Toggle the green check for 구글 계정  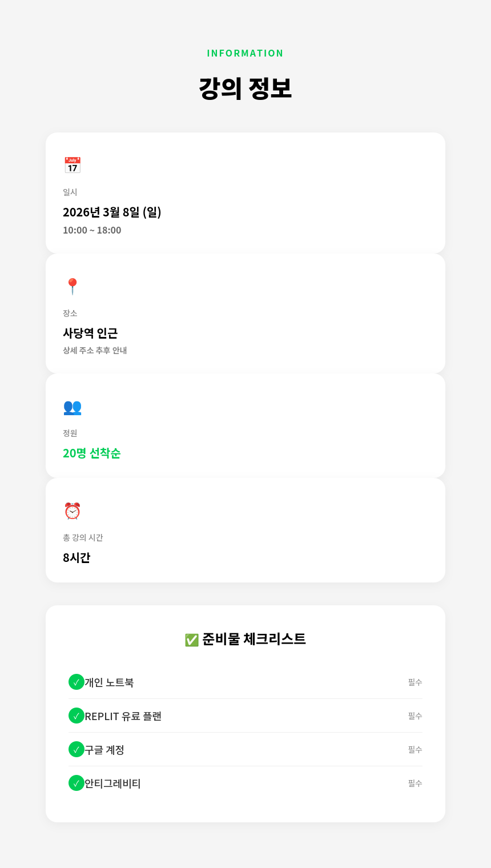[77, 749]
